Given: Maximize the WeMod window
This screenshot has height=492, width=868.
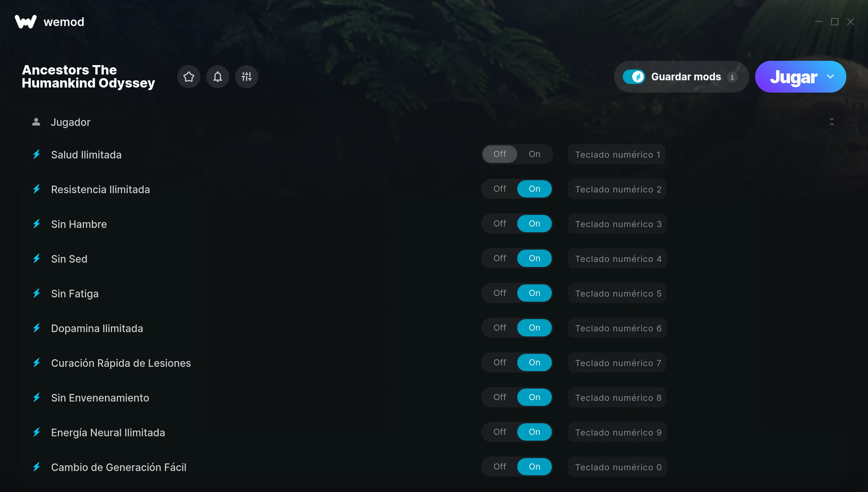Looking at the screenshot, I should [835, 22].
